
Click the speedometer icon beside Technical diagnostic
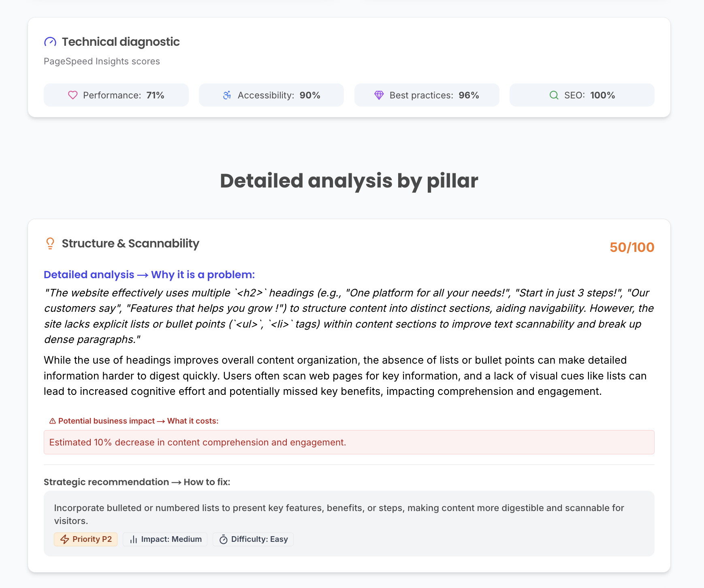click(x=50, y=42)
